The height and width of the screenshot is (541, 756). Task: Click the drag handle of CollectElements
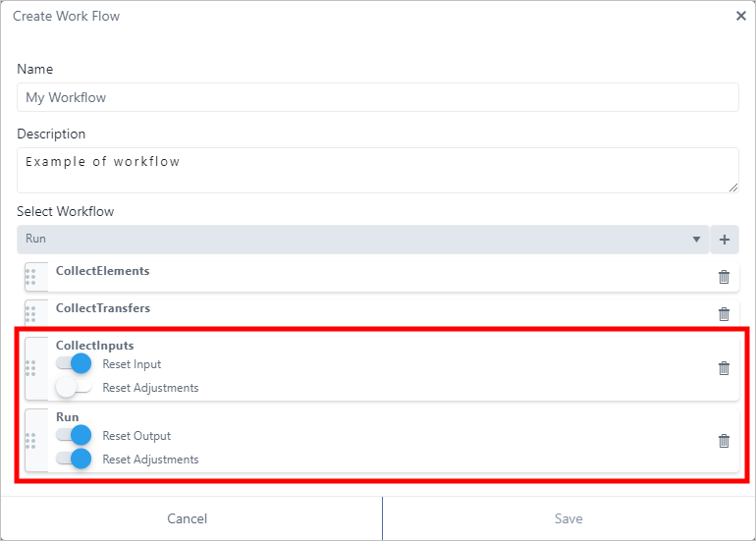pos(30,277)
